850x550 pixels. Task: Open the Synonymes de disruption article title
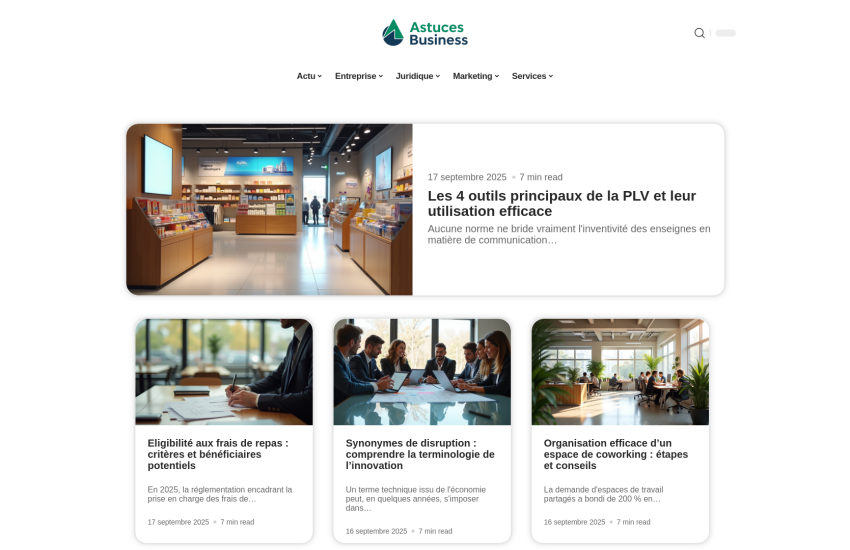pyautogui.click(x=420, y=454)
